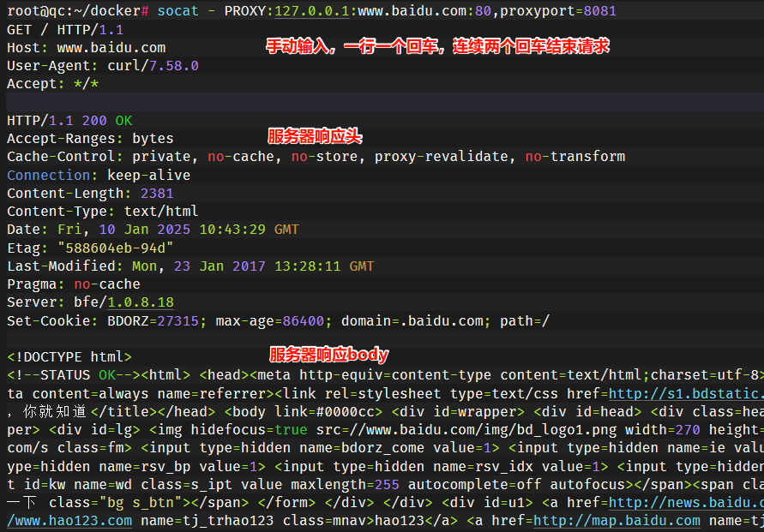
Task: Click the 'Pragma: no-cache' header
Action: pos(74,284)
